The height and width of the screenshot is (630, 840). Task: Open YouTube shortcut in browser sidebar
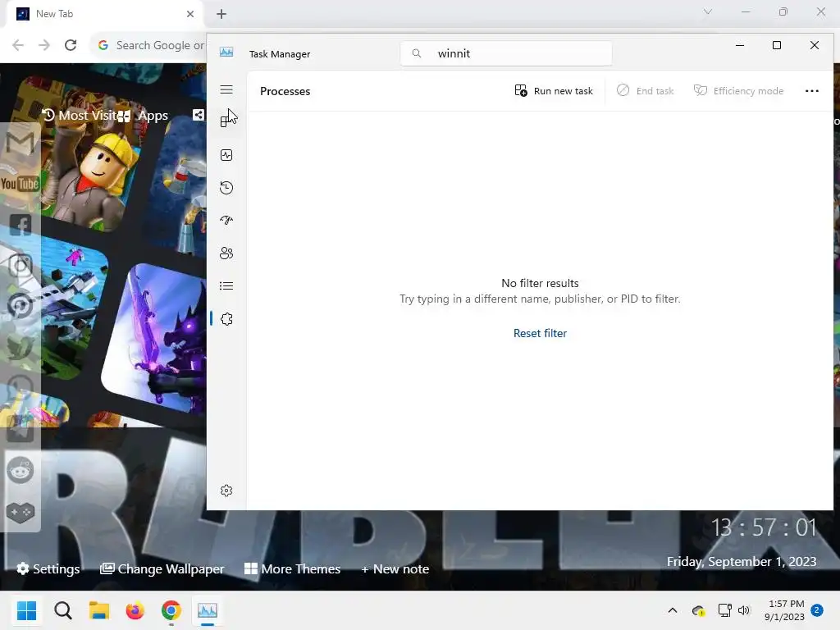[x=20, y=184]
